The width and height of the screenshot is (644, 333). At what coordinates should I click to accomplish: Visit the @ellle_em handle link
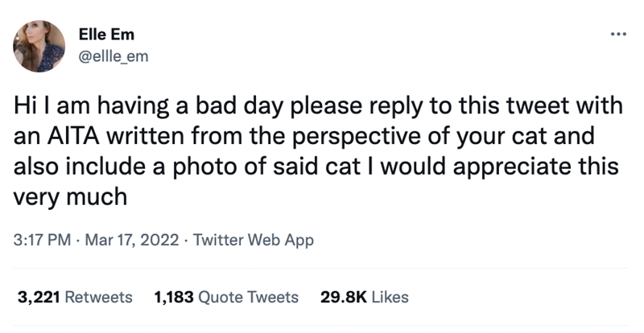(x=114, y=55)
